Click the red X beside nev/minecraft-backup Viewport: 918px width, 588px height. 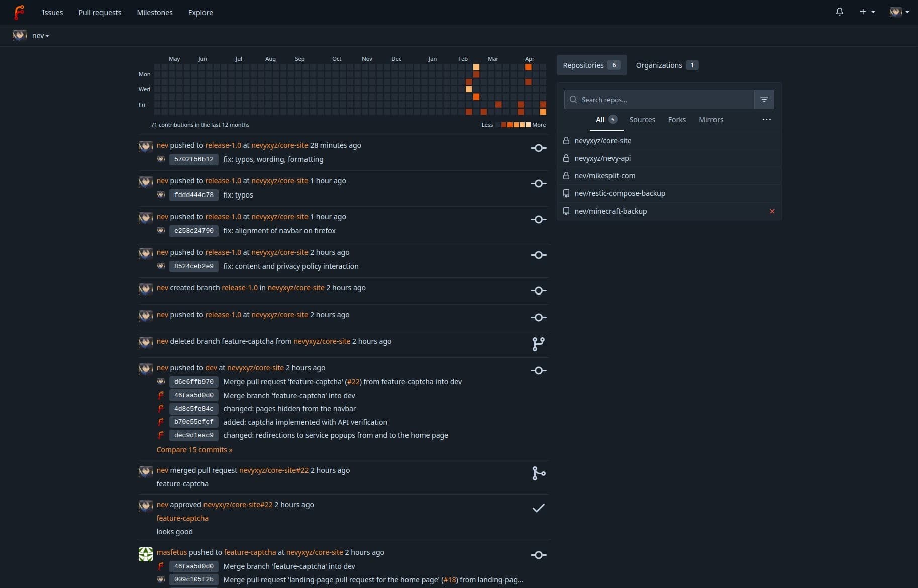pyautogui.click(x=772, y=211)
